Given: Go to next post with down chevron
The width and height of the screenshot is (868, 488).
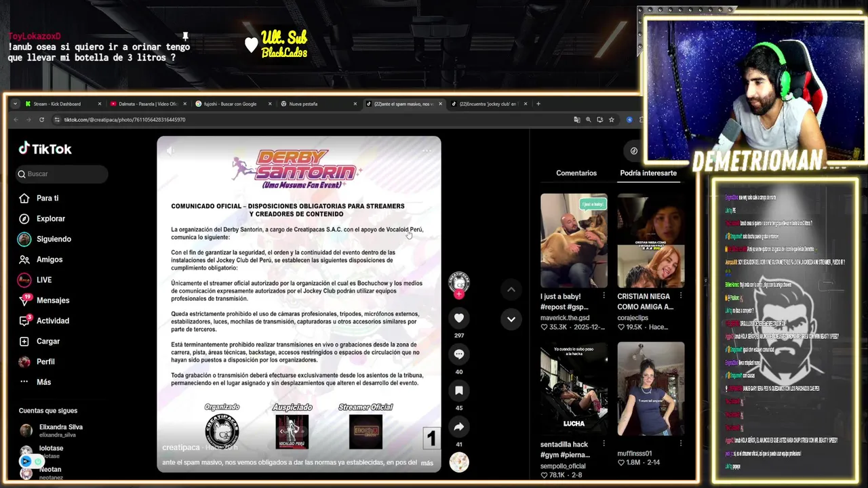Looking at the screenshot, I should (x=511, y=319).
